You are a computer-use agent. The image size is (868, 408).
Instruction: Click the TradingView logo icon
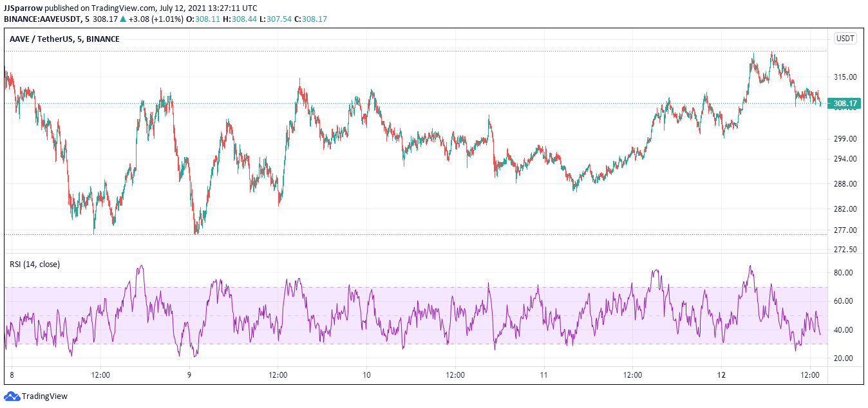(12, 396)
